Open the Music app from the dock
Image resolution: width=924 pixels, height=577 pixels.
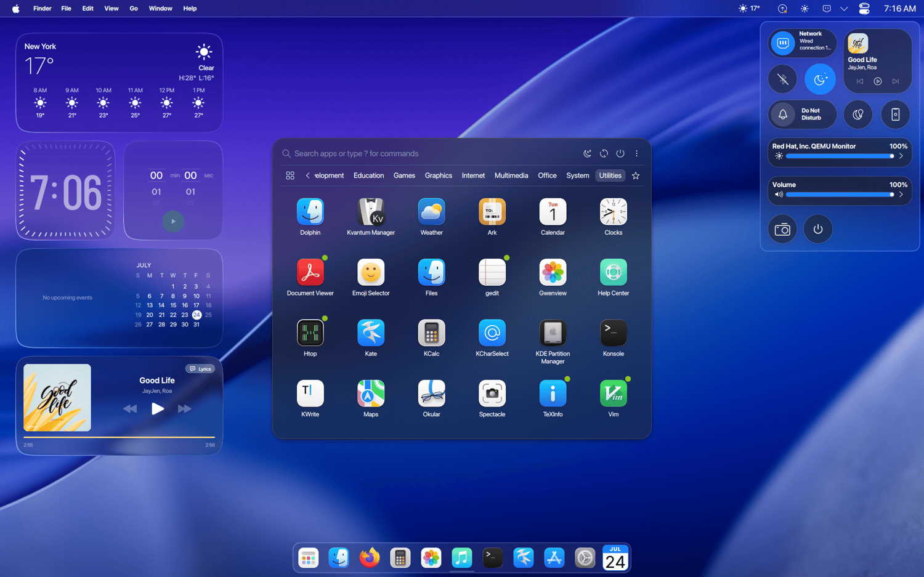click(x=462, y=558)
